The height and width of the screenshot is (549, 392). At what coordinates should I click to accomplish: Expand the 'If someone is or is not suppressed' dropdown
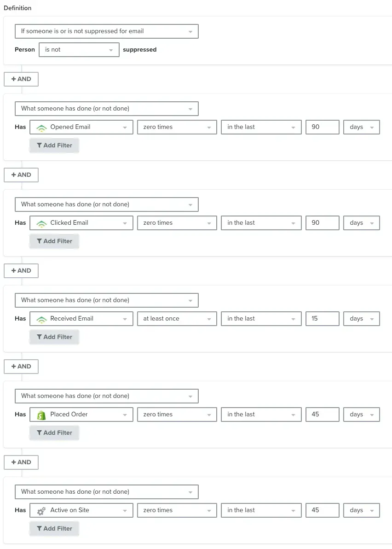pyautogui.click(x=107, y=31)
